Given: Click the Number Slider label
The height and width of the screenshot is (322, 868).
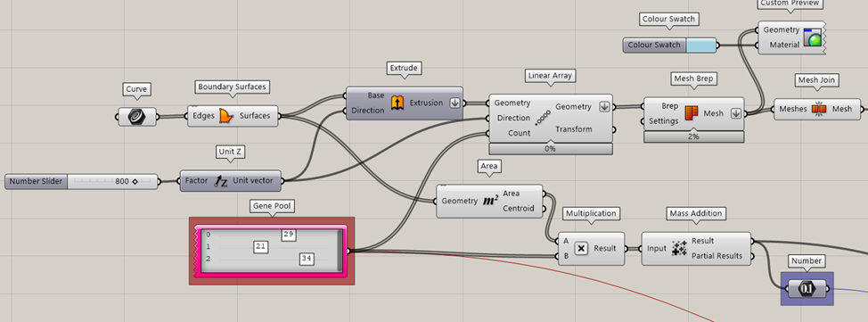Looking at the screenshot, I should [36, 181].
